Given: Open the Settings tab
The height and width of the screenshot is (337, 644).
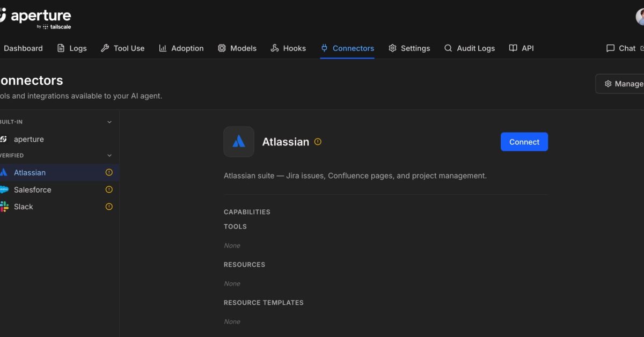Looking at the screenshot, I should point(409,48).
